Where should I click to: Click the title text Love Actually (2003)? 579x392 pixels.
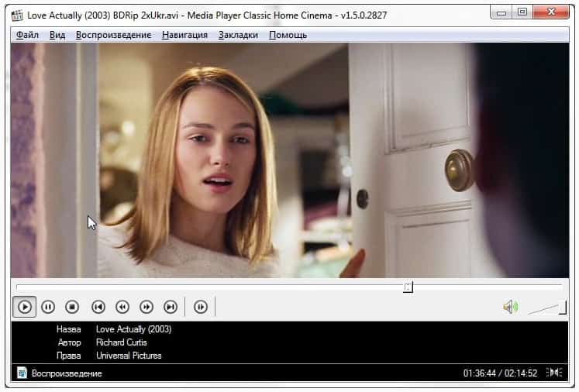133,329
